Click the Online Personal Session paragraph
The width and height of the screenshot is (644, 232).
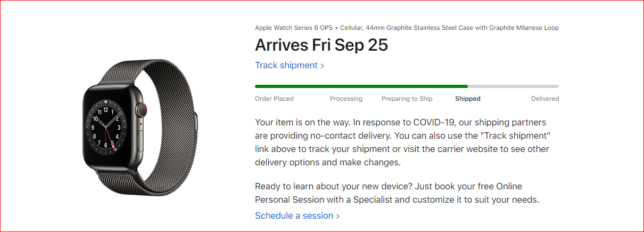coord(397,193)
